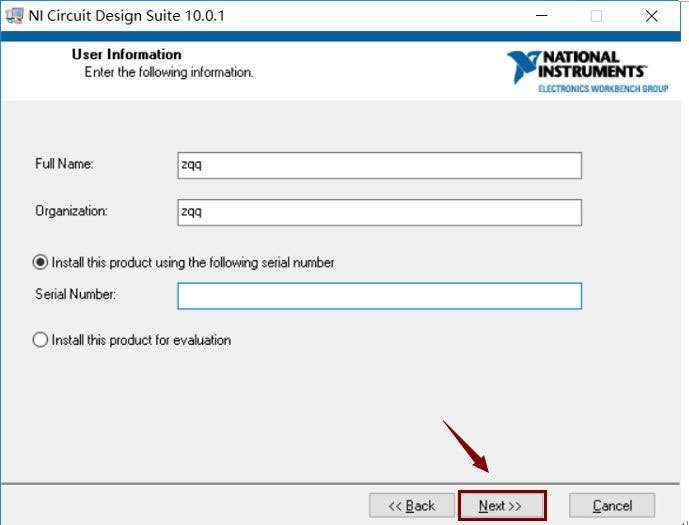The width and height of the screenshot is (689, 525).
Task: Select install for evaluation radio button
Action: click(x=40, y=340)
